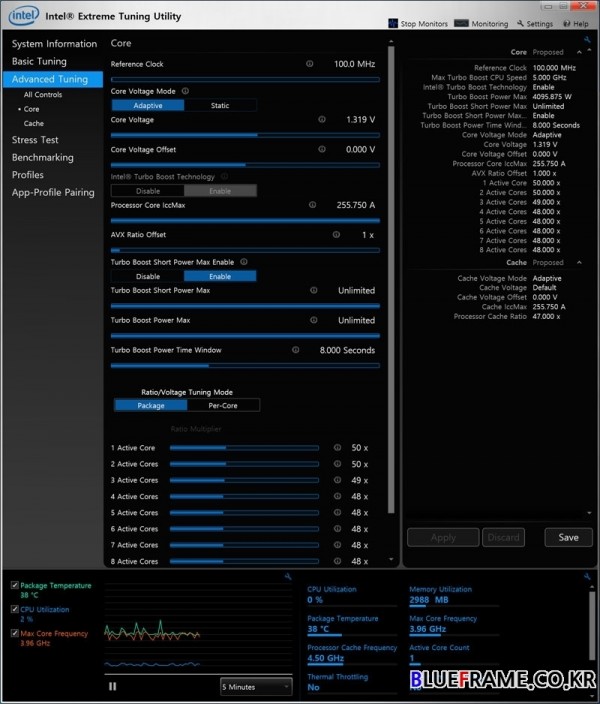Click the 1 Active Core ratio slider
Image resolution: width=600 pixels, height=704 pixels.
tap(244, 448)
